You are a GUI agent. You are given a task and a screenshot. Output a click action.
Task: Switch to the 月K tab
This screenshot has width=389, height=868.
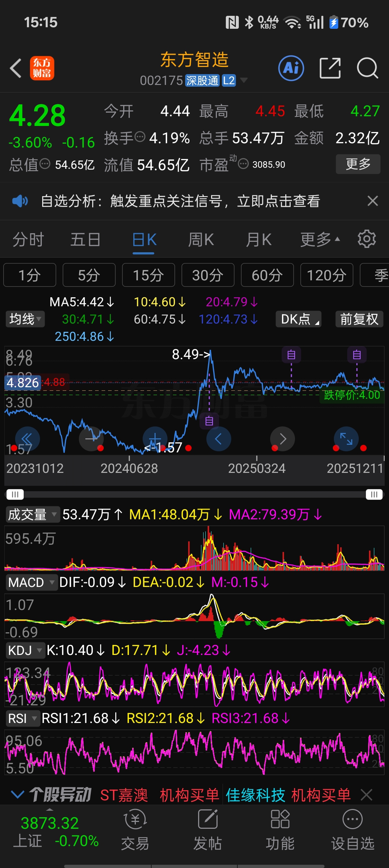pos(259,239)
